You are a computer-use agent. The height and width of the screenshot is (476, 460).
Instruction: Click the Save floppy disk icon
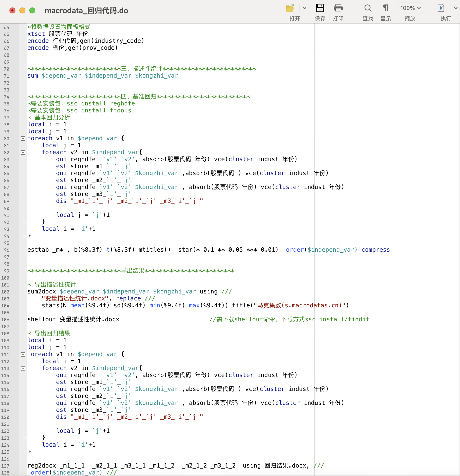click(x=320, y=8)
